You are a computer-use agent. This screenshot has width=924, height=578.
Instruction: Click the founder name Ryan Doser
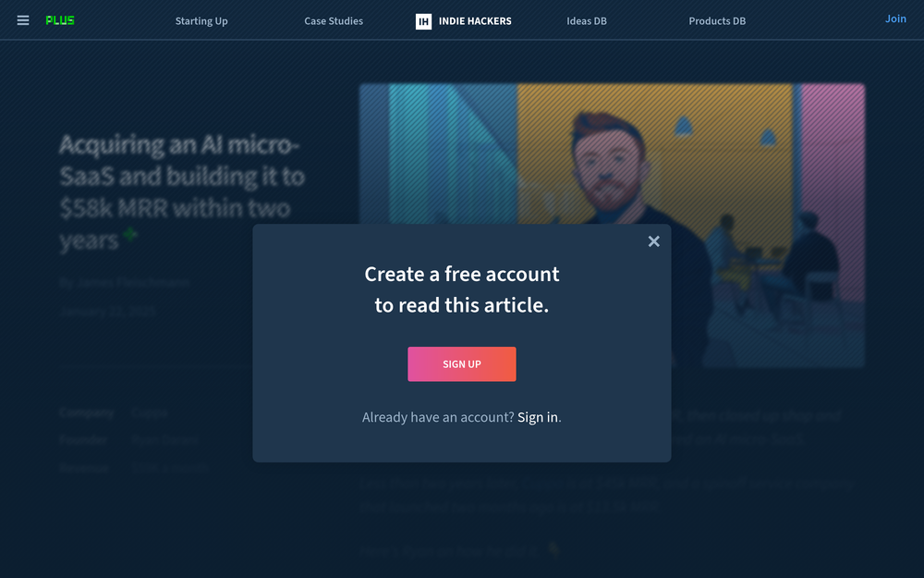point(164,440)
